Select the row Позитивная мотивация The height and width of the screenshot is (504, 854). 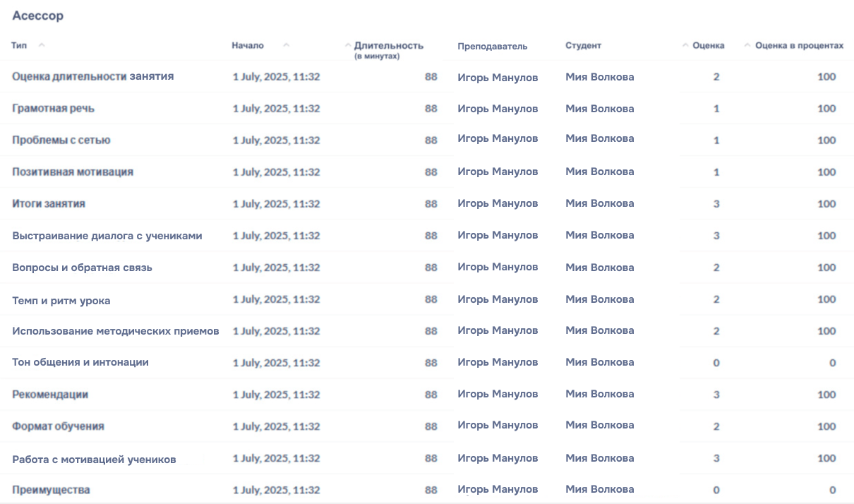pyautogui.click(x=427, y=172)
